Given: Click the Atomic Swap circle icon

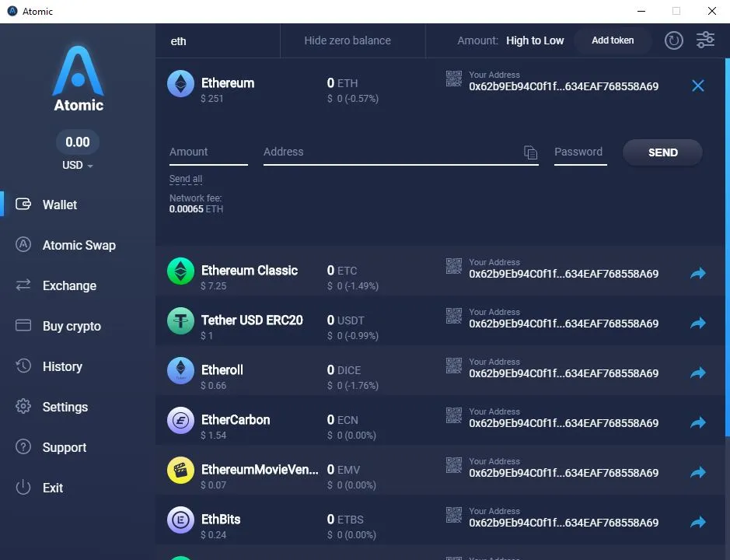Looking at the screenshot, I should tap(23, 244).
